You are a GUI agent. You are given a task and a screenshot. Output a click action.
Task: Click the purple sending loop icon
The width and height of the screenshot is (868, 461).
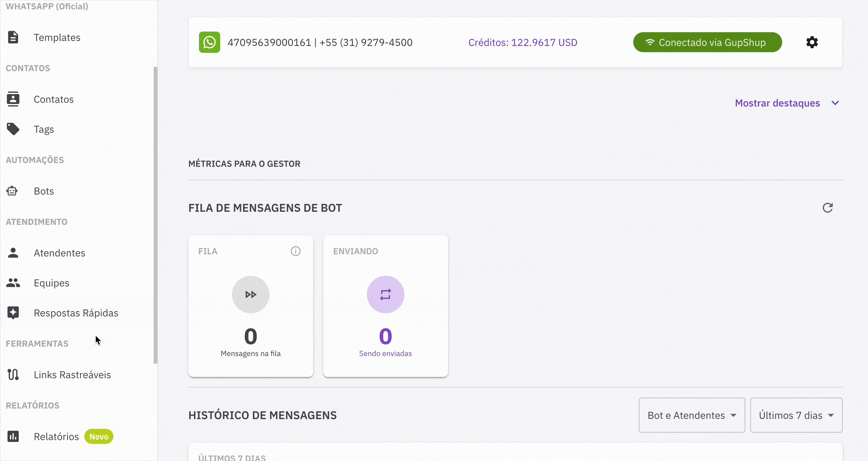385,295
